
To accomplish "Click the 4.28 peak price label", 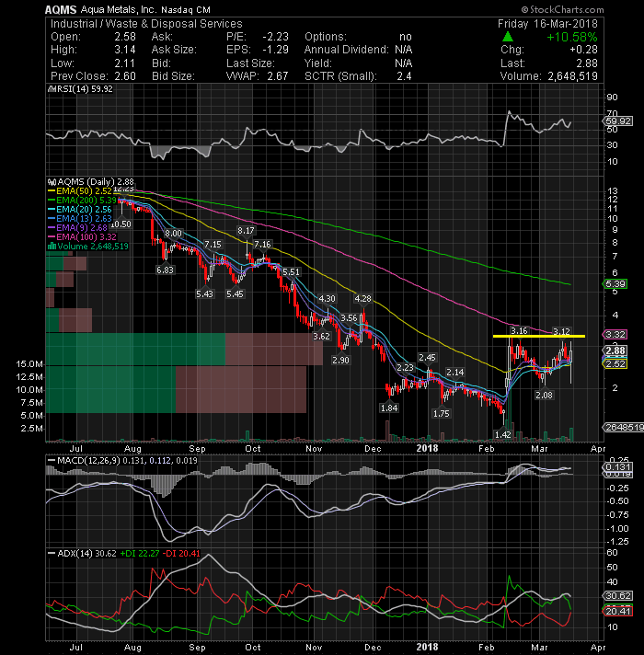I will pyautogui.click(x=362, y=299).
